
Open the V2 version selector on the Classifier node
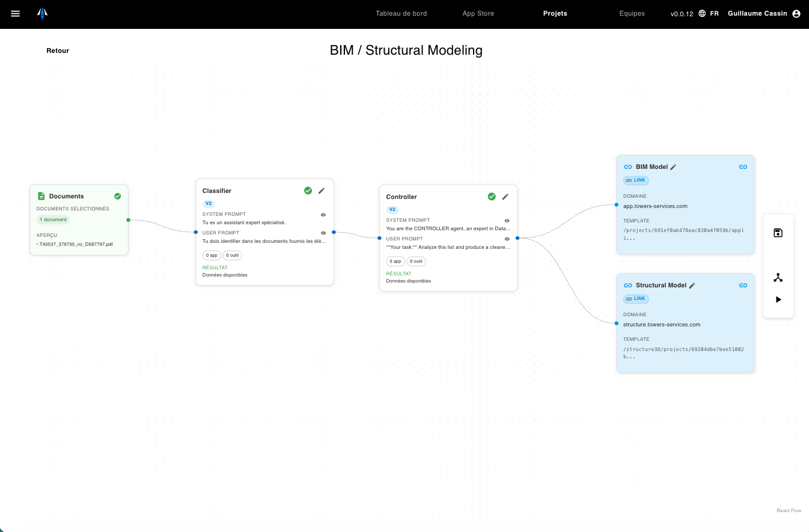pyautogui.click(x=208, y=203)
